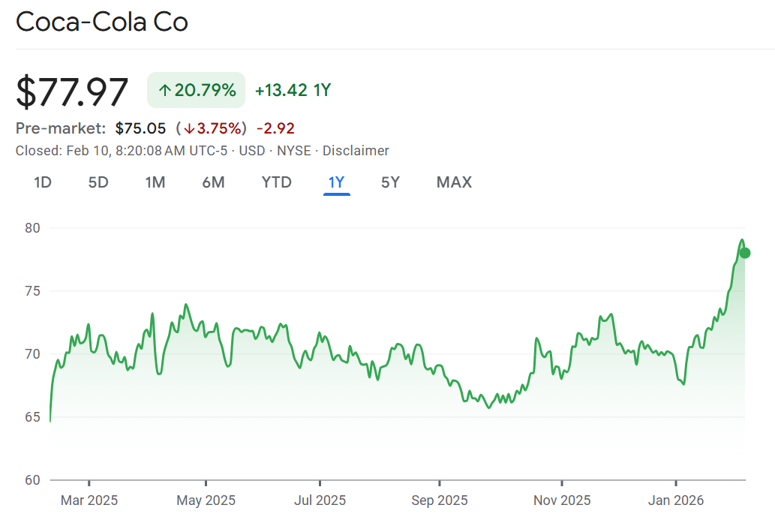Click the Coca-Cola Co title
This screenshot has width=775, height=532.
pyautogui.click(x=102, y=23)
